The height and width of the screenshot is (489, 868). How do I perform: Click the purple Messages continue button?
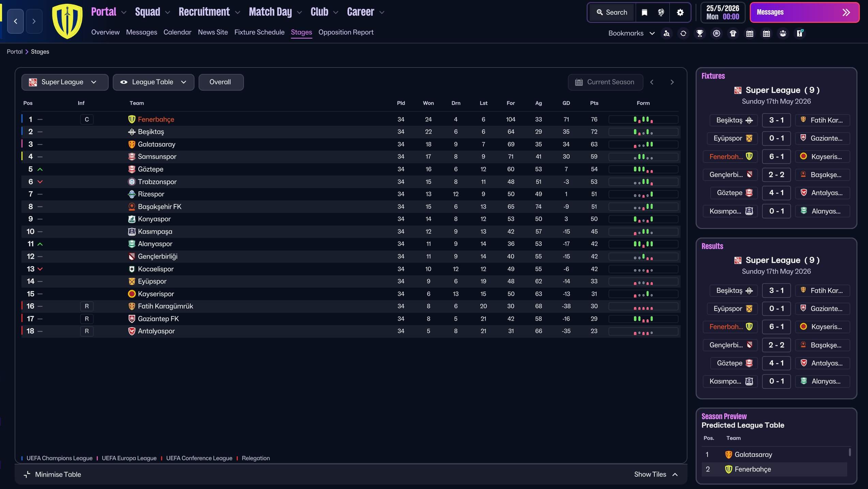pos(804,13)
